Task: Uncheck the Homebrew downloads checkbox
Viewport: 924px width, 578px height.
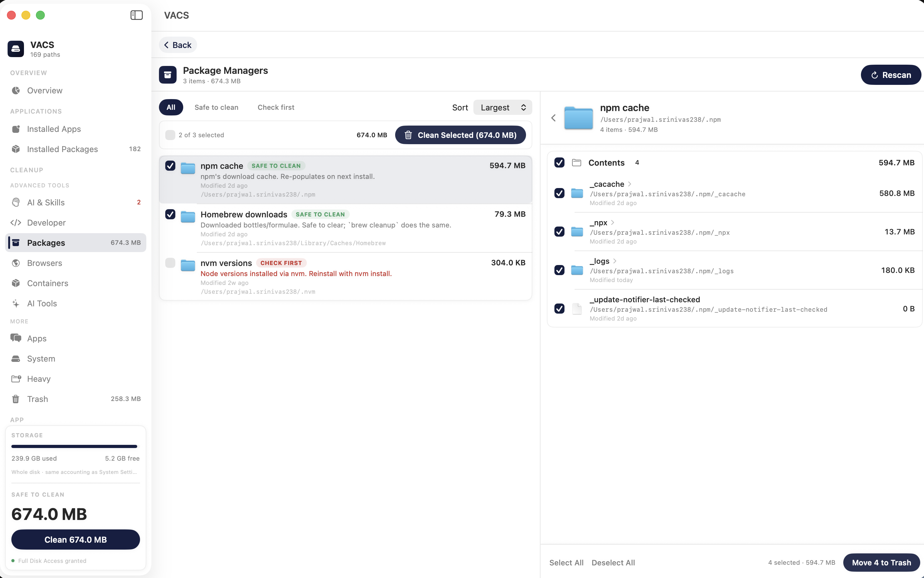Action: (170, 214)
